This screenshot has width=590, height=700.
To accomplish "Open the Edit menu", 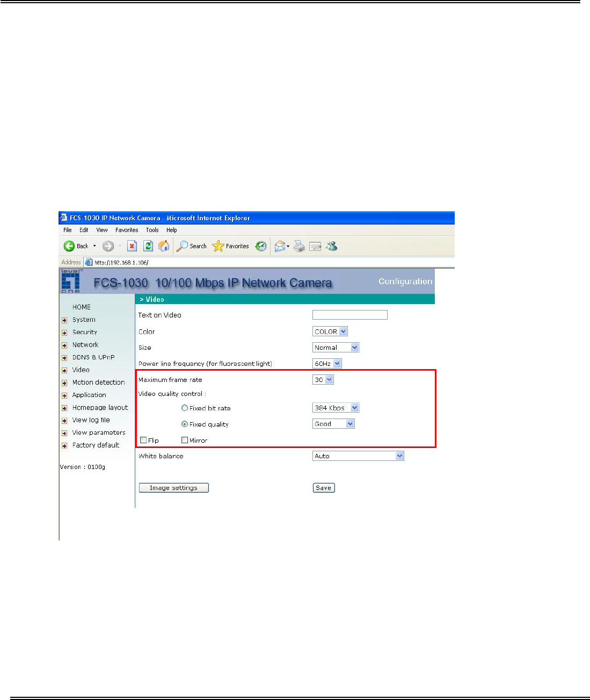I will click(84, 230).
